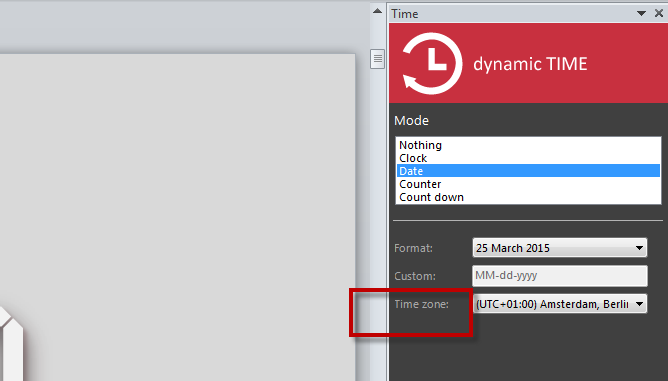Click the vertical scrollbar thumb

point(377,59)
